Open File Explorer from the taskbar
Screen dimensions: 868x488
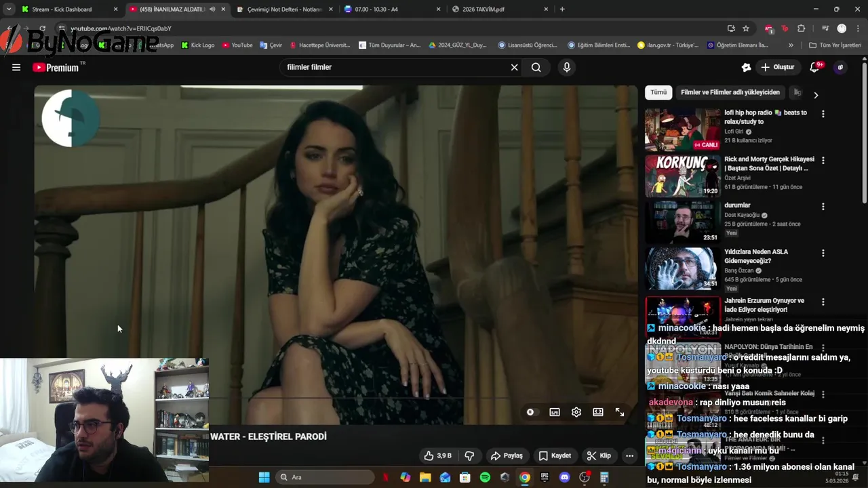[425, 477]
